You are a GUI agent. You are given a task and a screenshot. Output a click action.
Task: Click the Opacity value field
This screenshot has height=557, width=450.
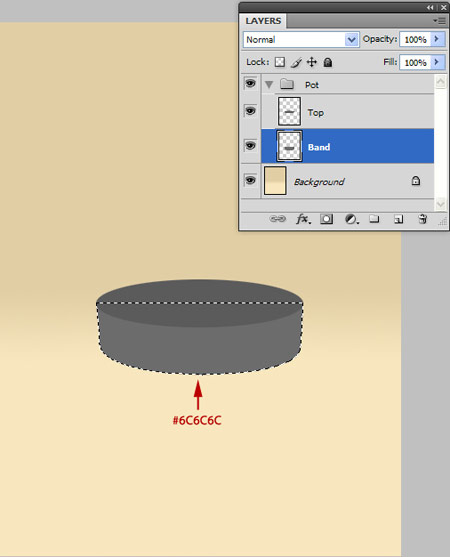[x=415, y=39]
